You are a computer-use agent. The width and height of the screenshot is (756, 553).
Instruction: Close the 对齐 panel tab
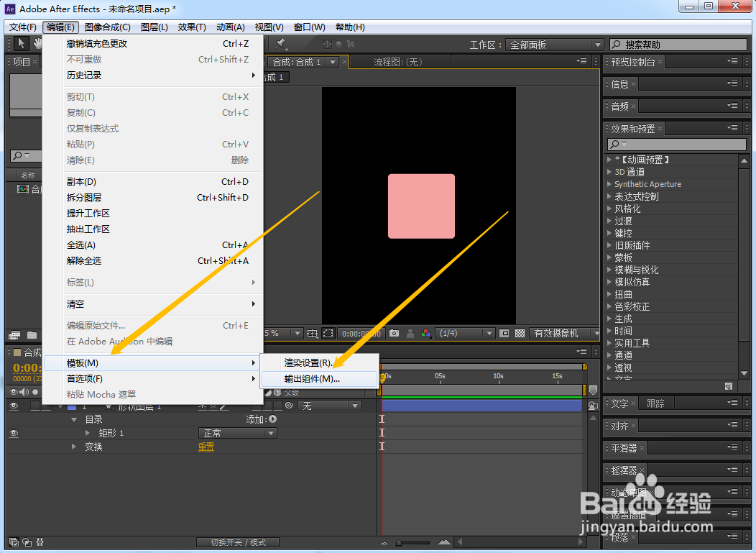coord(634,426)
